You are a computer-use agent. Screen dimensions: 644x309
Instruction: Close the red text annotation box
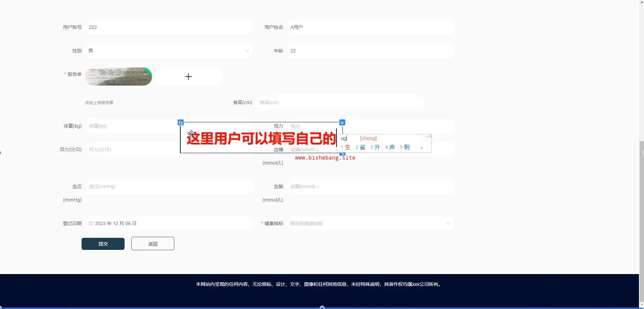pos(342,123)
